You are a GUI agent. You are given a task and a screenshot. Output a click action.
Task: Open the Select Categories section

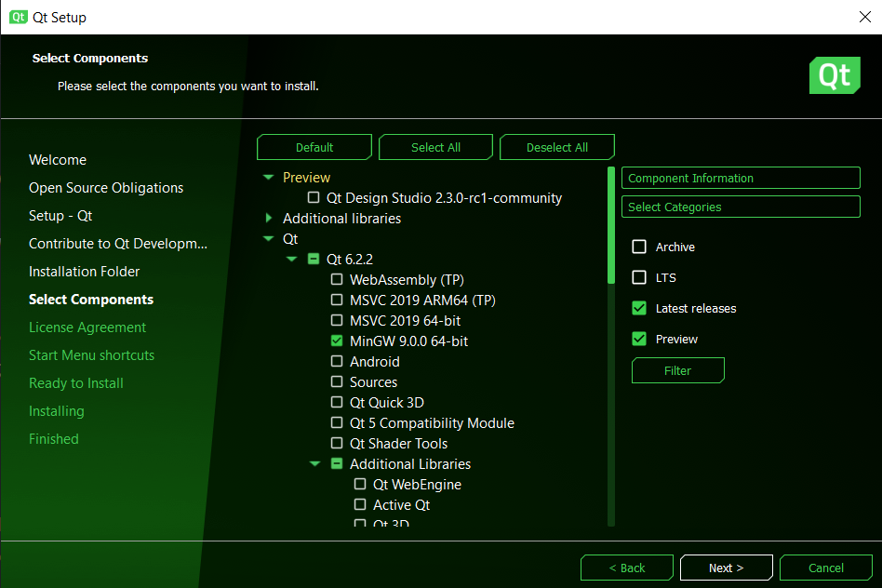[x=741, y=207]
